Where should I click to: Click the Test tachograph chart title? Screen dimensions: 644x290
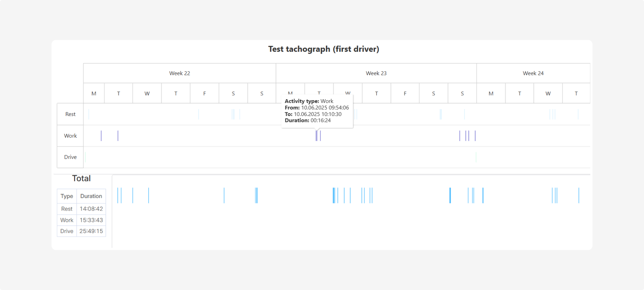(x=323, y=49)
